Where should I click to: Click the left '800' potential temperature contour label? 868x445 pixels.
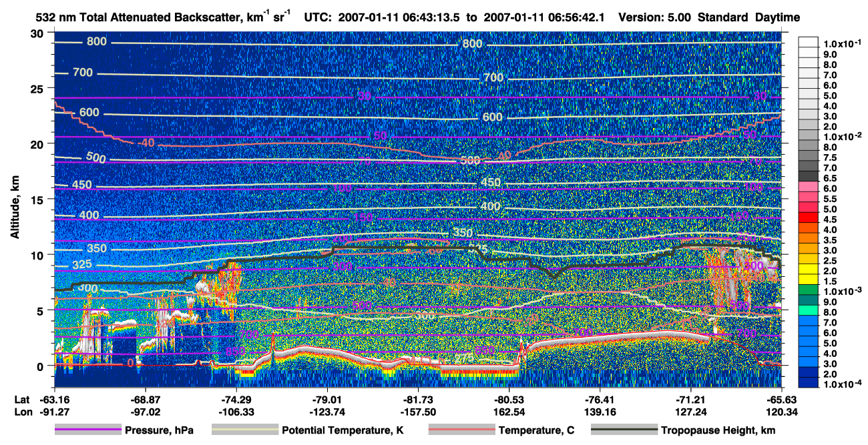96,42
